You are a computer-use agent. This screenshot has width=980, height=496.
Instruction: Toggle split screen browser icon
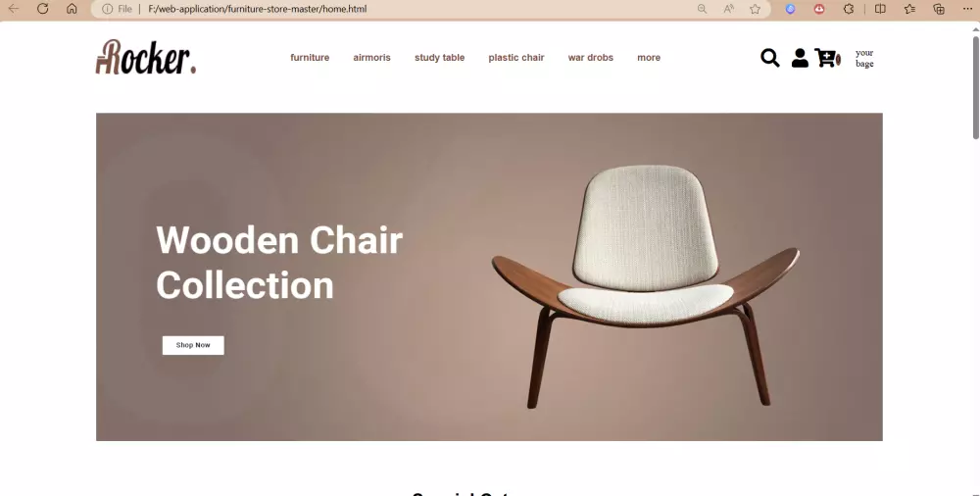(880, 9)
